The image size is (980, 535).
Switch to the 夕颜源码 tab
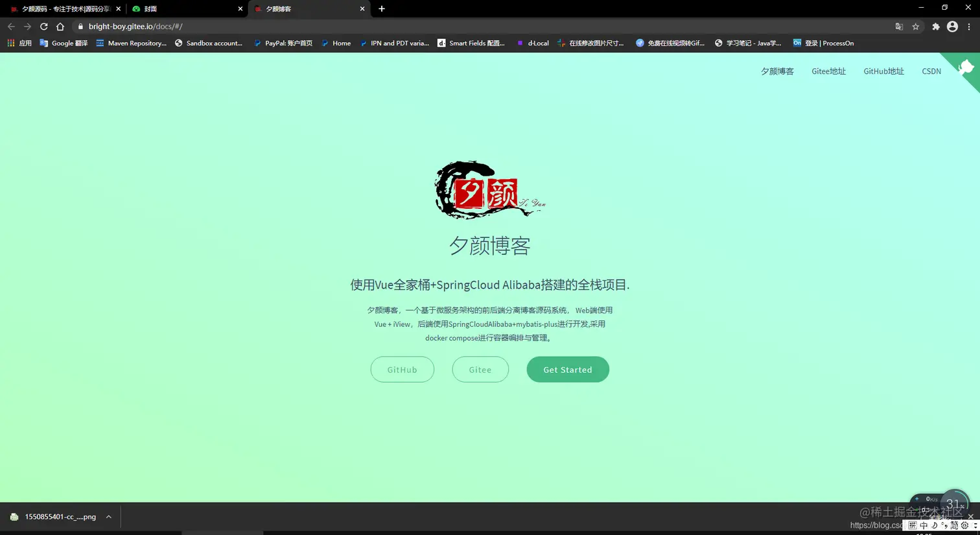[62, 8]
